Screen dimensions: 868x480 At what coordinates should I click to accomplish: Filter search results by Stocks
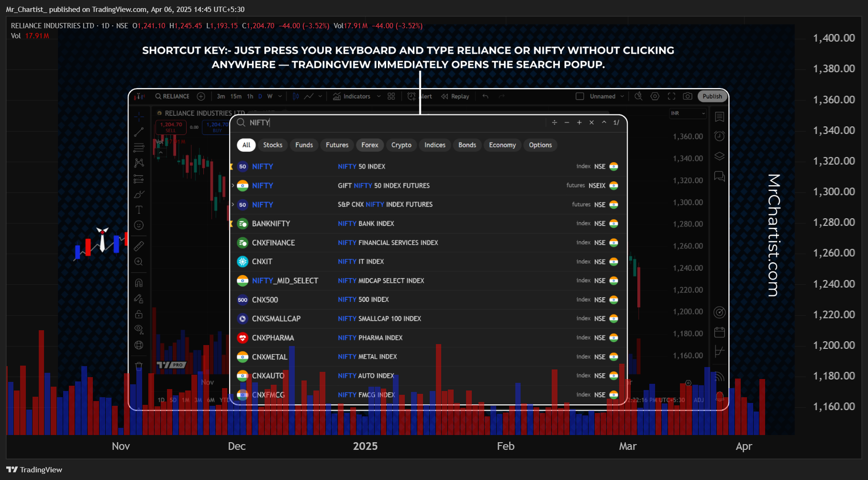pos(273,145)
